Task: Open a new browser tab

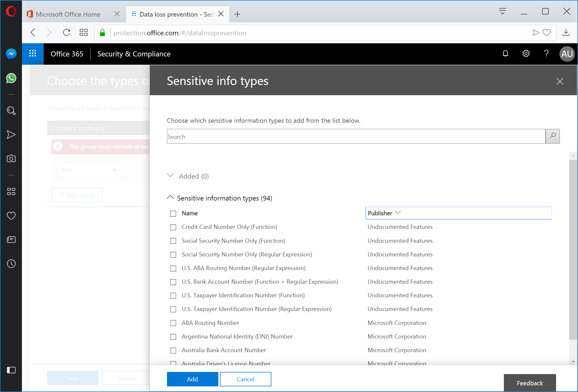Action: click(x=237, y=14)
